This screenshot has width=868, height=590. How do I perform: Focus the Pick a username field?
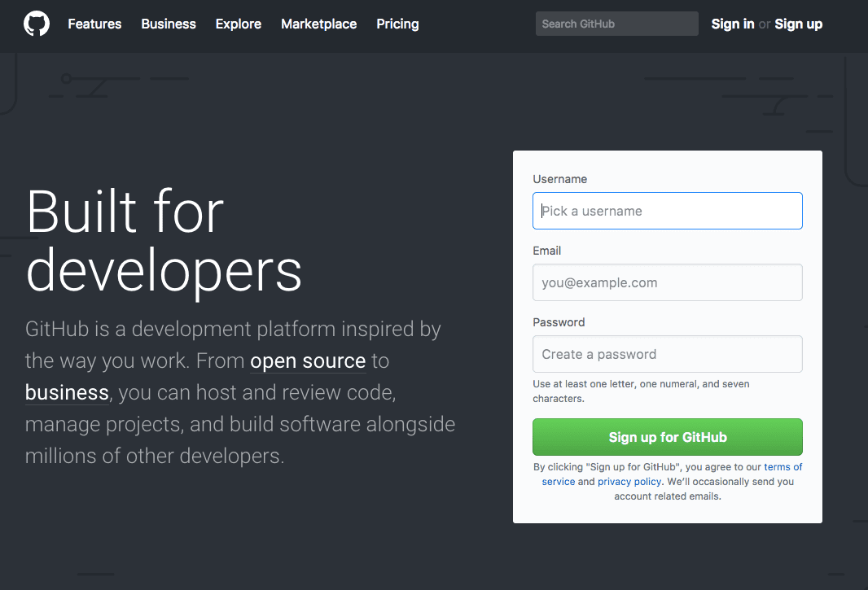coord(667,211)
